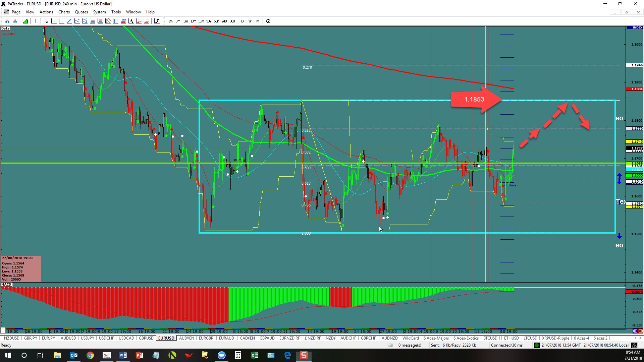This screenshot has height=362, width=644.
Task: Open the Charts menu
Action: click(x=64, y=12)
